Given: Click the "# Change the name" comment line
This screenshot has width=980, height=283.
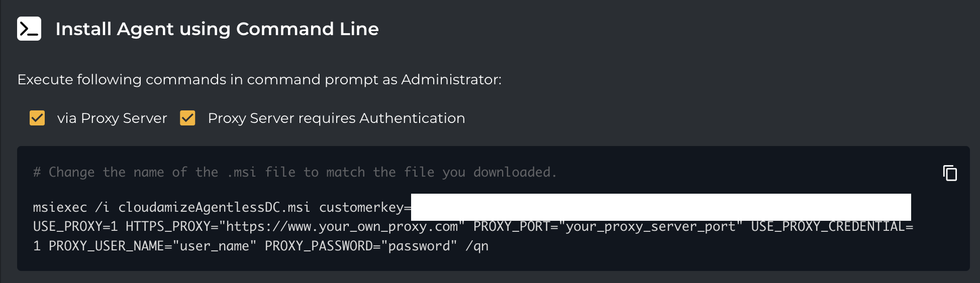Looking at the screenshot, I should pos(295,173).
